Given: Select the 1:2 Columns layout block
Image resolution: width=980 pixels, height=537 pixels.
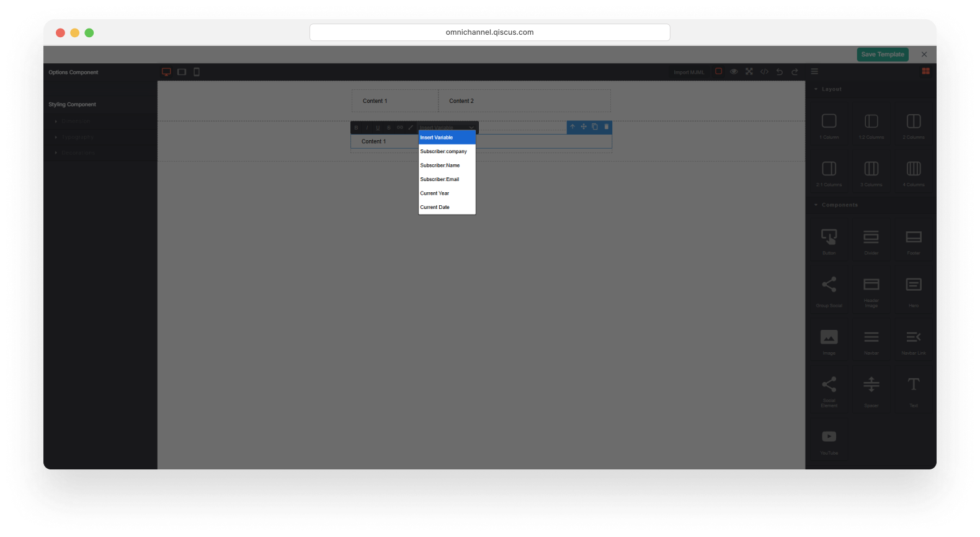Looking at the screenshot, I should (x=871, y=124).
